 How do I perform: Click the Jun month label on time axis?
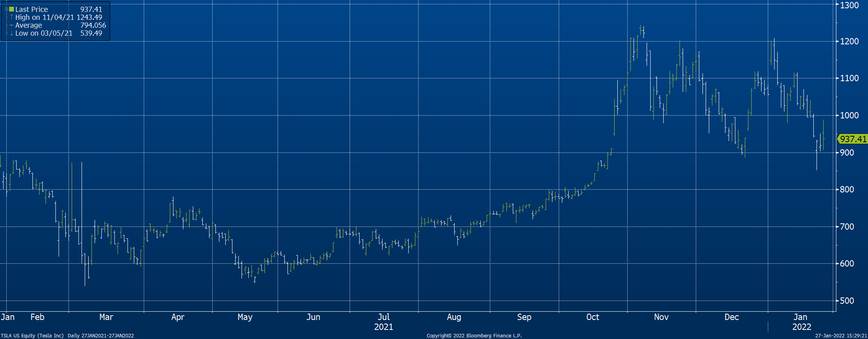[x=313, y=317]
